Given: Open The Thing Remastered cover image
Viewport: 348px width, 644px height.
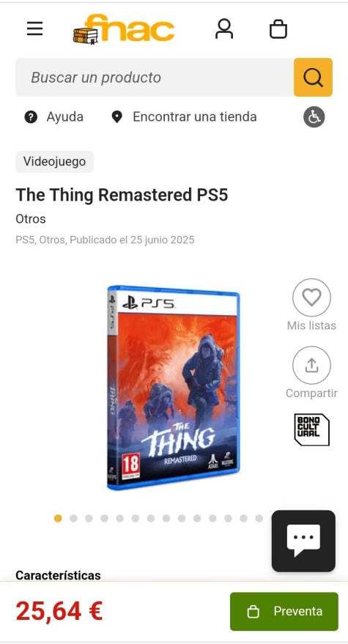Looking at the screenshot, I should (x=173, y=388).
